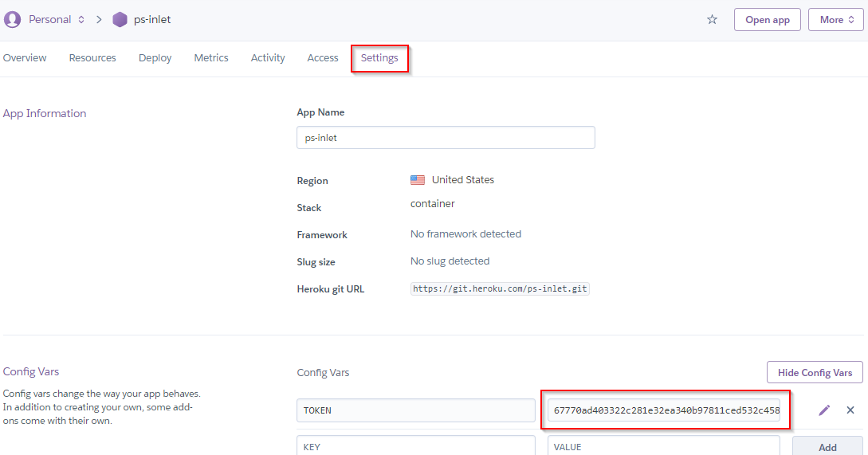Click the 'container' stack value
Image resolution: width=868 pixels, height=455 pixels.
click(432, 204)
